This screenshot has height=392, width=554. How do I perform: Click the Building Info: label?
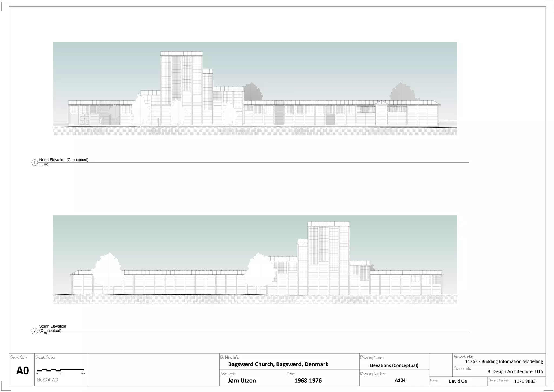[230, 358]
